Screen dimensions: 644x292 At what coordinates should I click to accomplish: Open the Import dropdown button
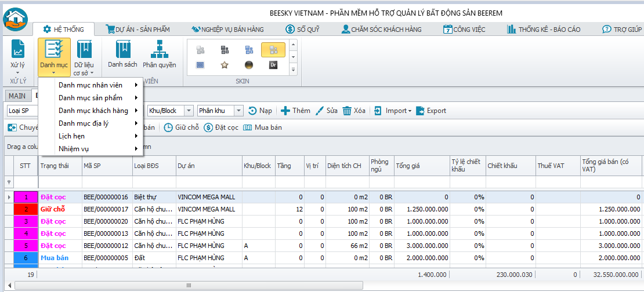tap(393, 111)
